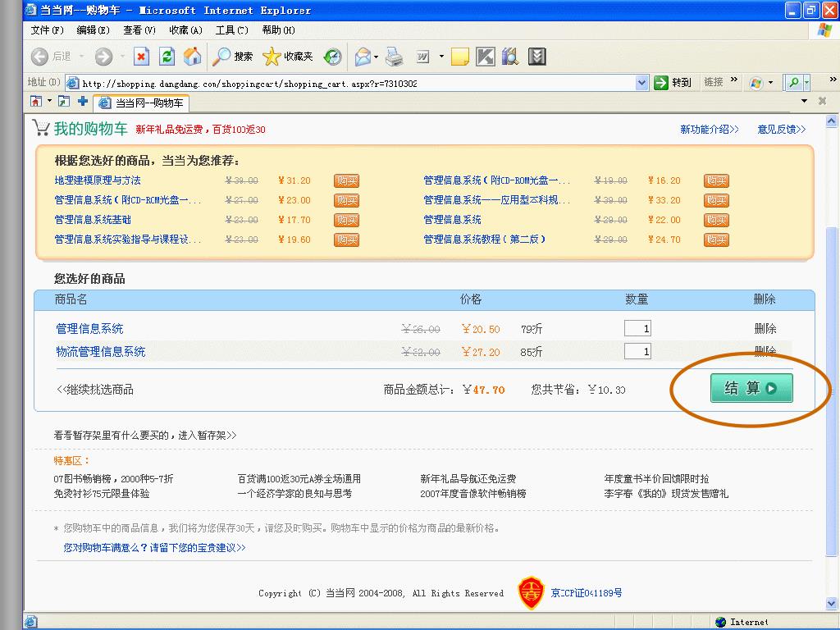Click quantity field for 物流管理信息系统
This screenshot has width=840, height=630.
(637, 351)
